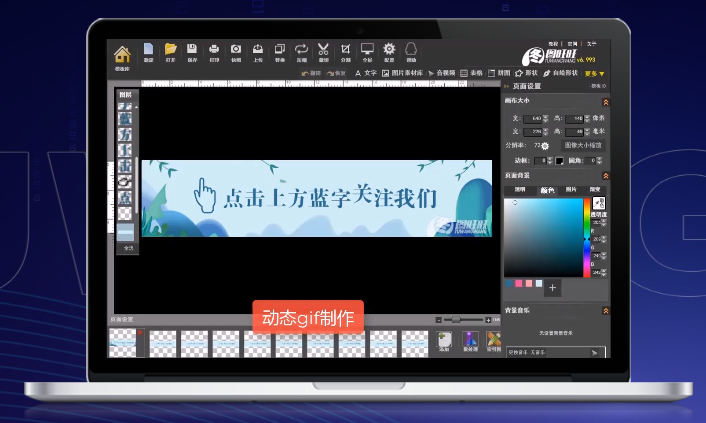Image resolution: width=706 pixels, height=423 pixels.
Task: Switch to the 透明 transparent background tab
Action: coord(520,190)
